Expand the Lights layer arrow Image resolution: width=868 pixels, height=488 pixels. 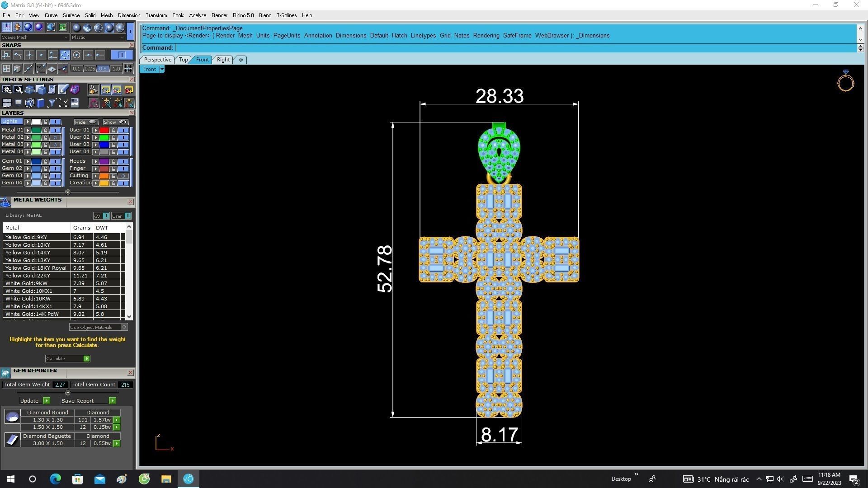click(x=28, y=122)
